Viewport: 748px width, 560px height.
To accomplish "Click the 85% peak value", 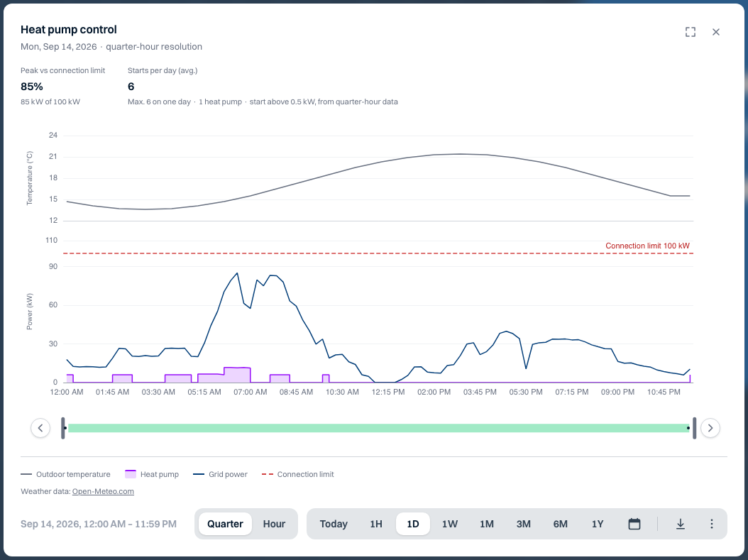I will click(32, 87).
